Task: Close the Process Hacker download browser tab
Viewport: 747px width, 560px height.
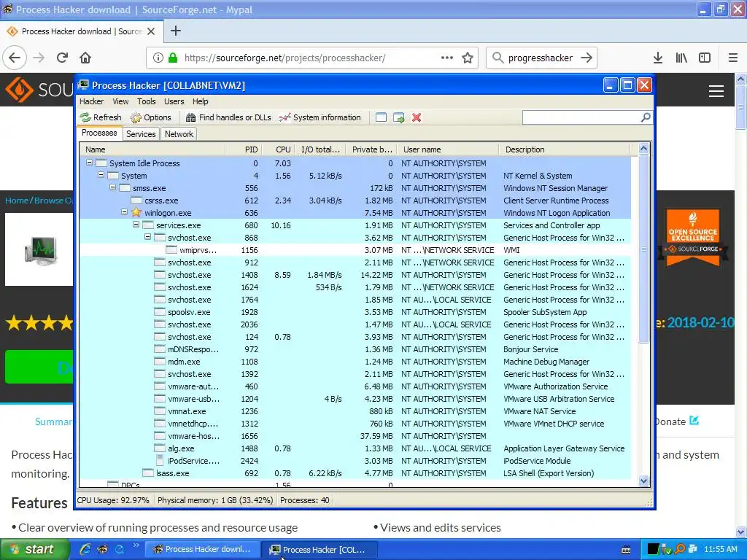Action: 151,31
